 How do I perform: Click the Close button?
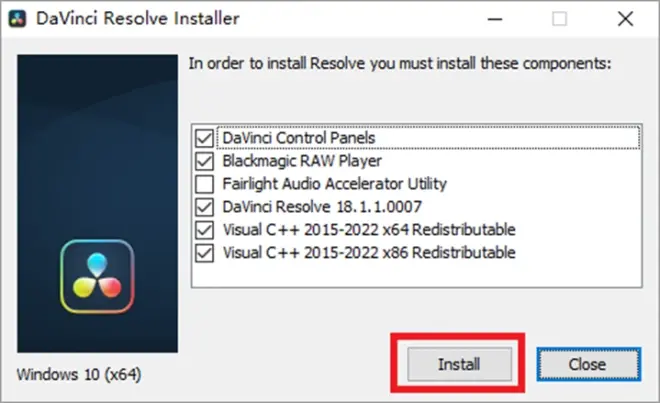click(589, 364)
